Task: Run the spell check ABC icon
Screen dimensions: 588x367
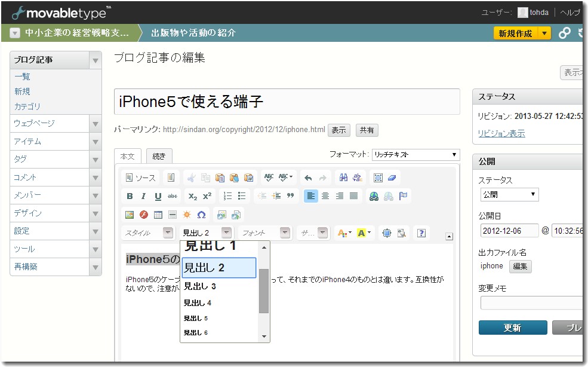Action: coord(269,178)
